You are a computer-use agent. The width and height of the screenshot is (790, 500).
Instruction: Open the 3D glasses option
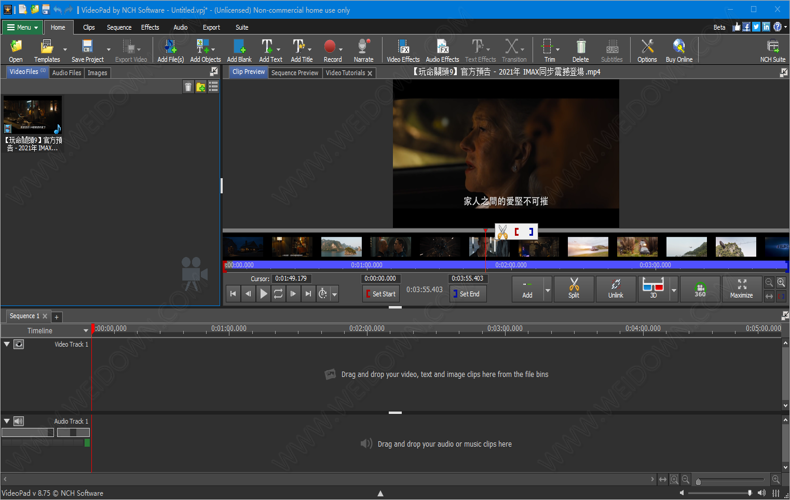653,289
